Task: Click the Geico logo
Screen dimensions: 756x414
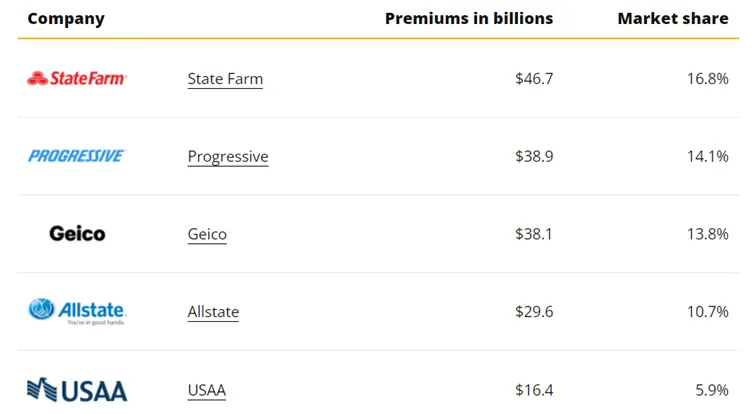Action: [77, 234]
